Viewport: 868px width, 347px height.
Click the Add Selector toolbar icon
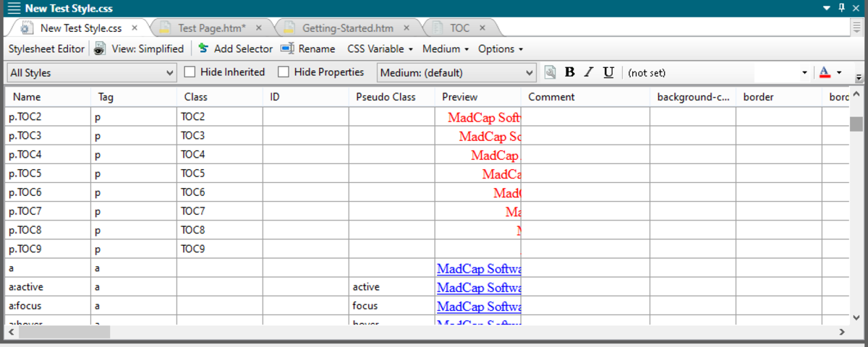[203, 48]
